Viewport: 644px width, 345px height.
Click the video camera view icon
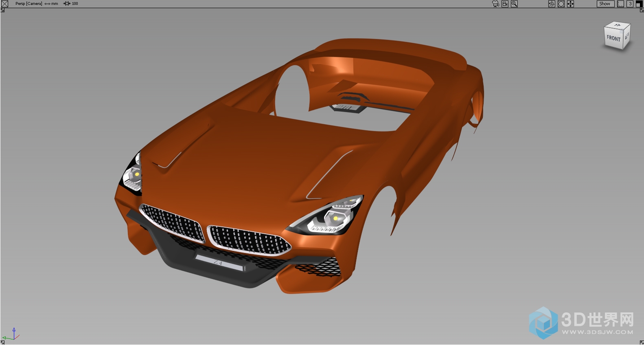coord(505,4)
